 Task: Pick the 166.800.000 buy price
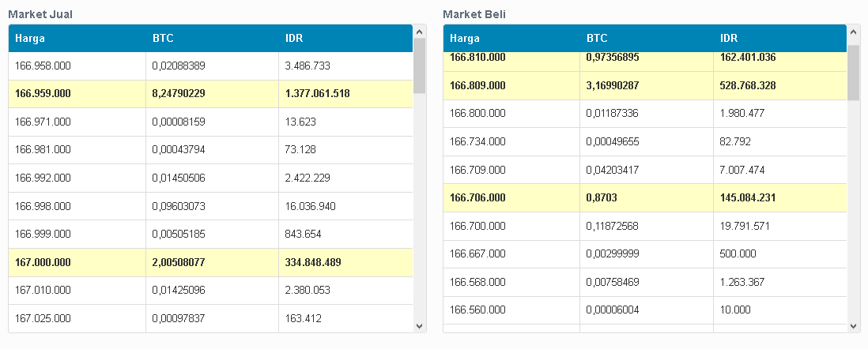point(477,114)
